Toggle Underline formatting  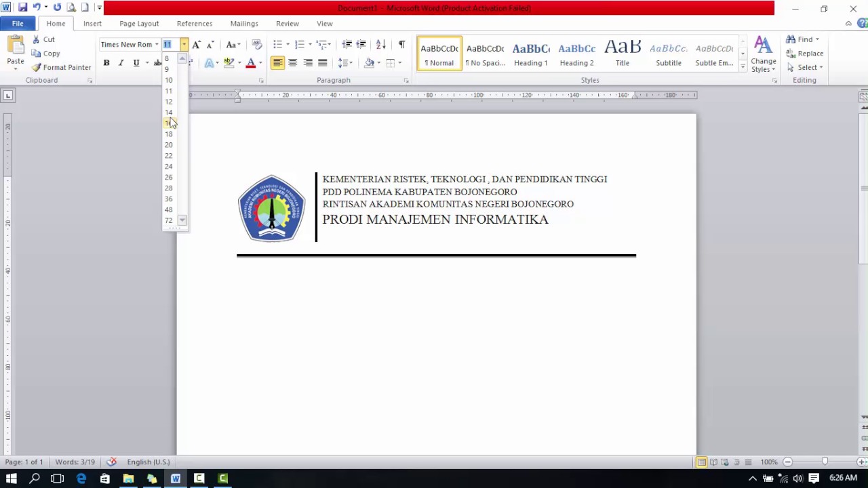(x=136, y=63)
